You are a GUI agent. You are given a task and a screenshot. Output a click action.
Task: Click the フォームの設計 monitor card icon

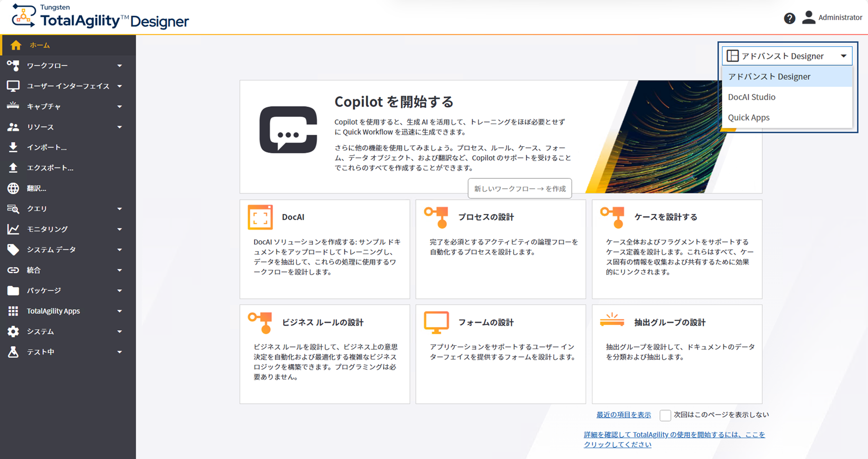pyautogui.click(x=436, y=323)
